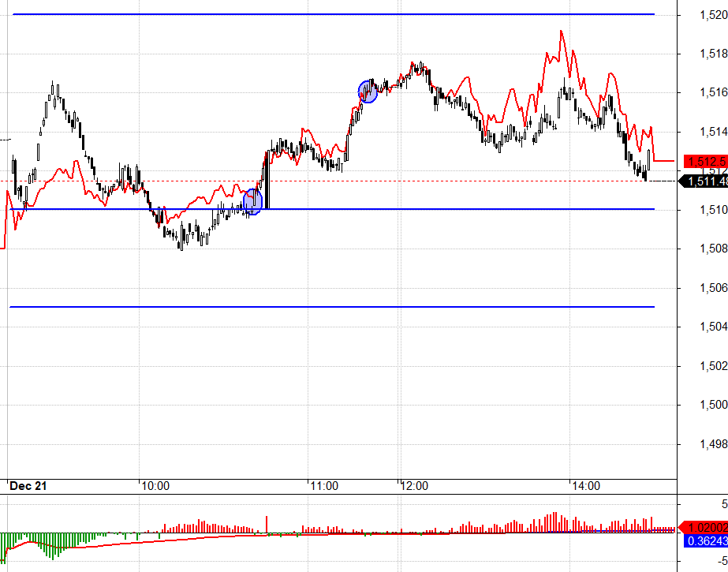Click the 14:00 time axis label
The height and width of the screenshot is (572, 728).
[x=586, y=486]
